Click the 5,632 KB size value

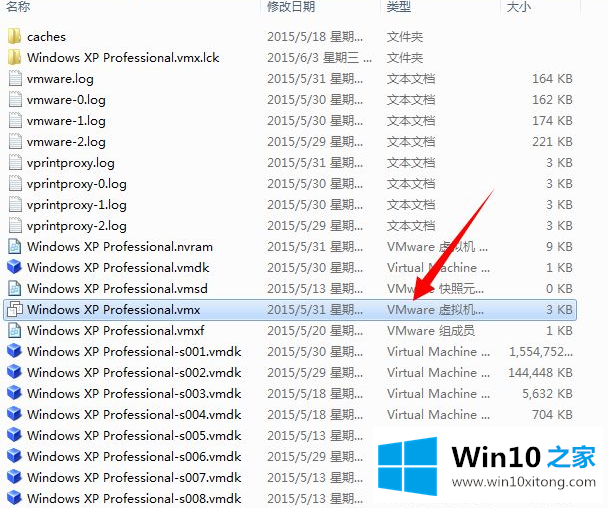547,394
